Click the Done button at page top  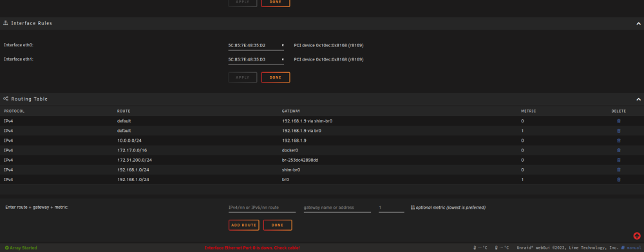pos(276,3)
